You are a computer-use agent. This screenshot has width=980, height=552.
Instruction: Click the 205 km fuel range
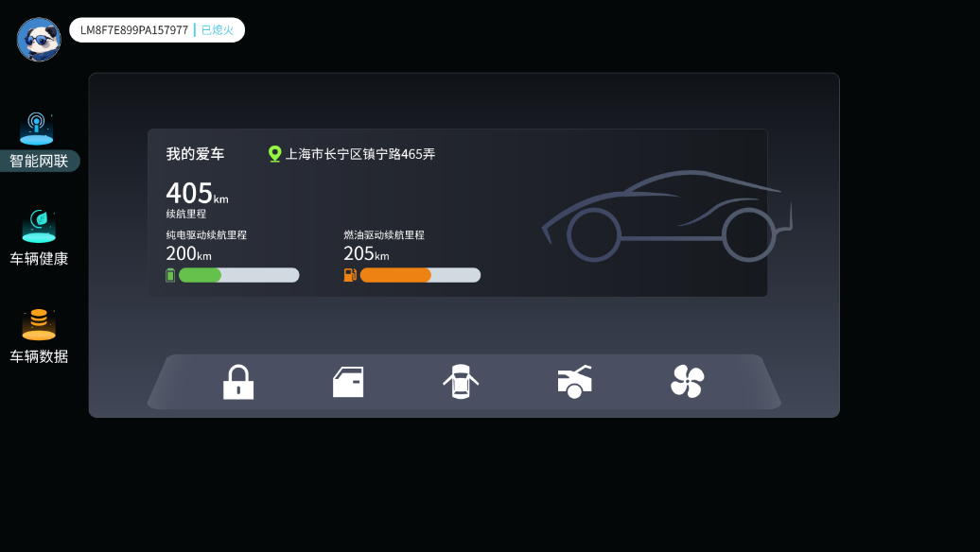tap(366, 253)
